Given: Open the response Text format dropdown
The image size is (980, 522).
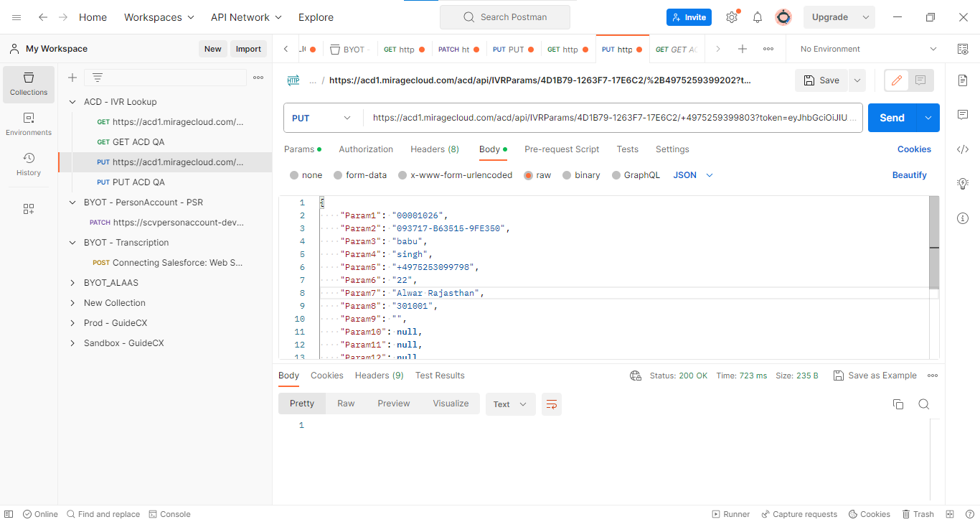Looking at the screenshot, I should coord(510,404).
